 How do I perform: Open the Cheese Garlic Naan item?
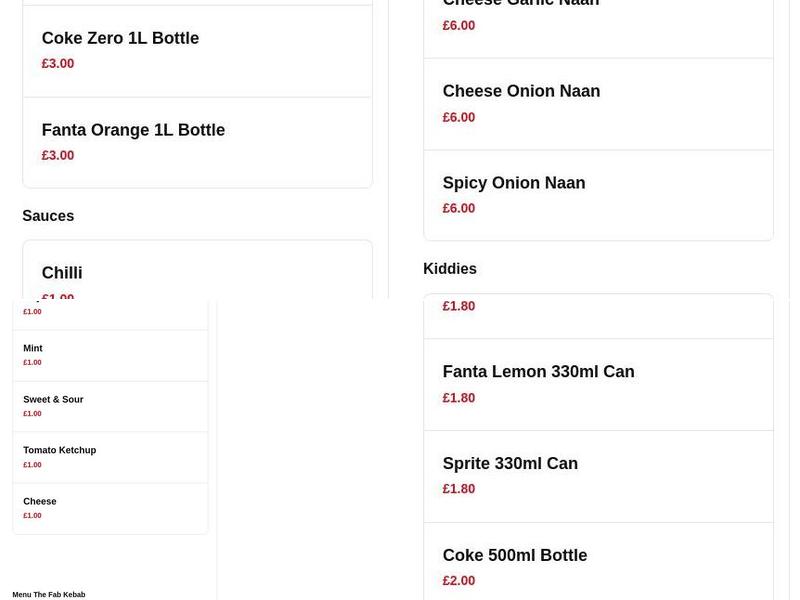point(506,4)
